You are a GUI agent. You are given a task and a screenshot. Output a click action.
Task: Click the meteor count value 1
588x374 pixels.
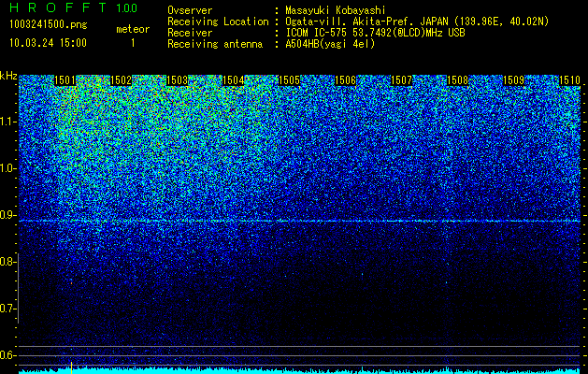(x=133, y=44)
